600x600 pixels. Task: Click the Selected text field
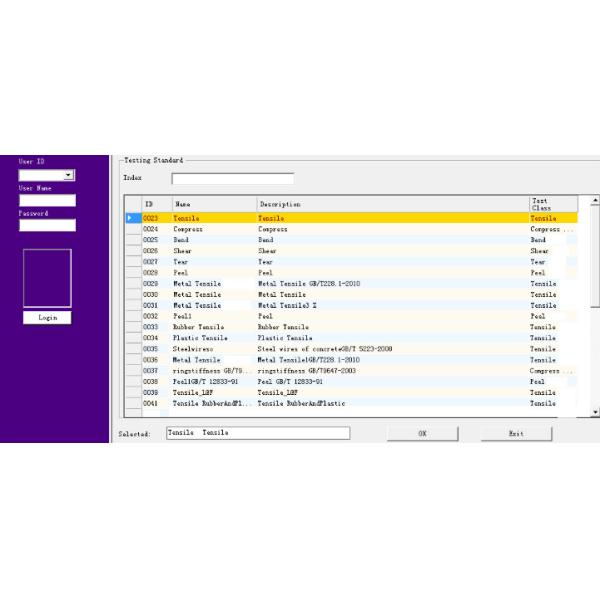coord(257,433)
